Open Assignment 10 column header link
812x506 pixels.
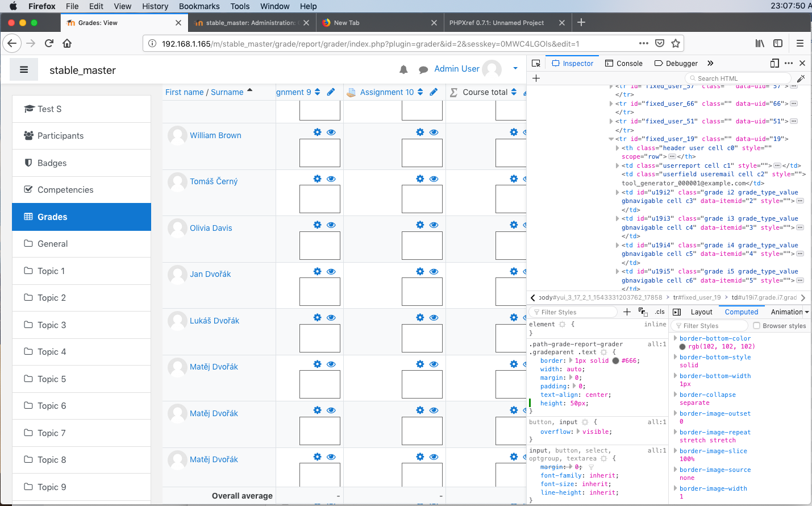387,92
